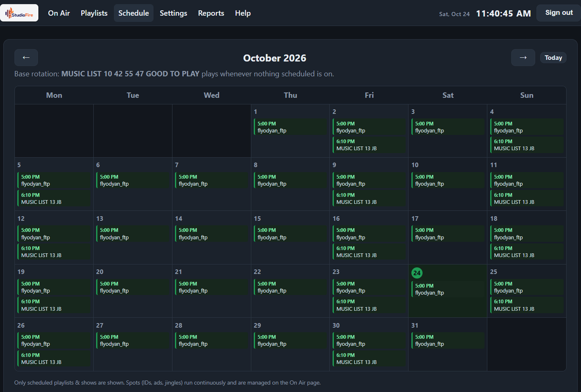
Task: Click the StudioFire logo
Action: click(19, 13)
